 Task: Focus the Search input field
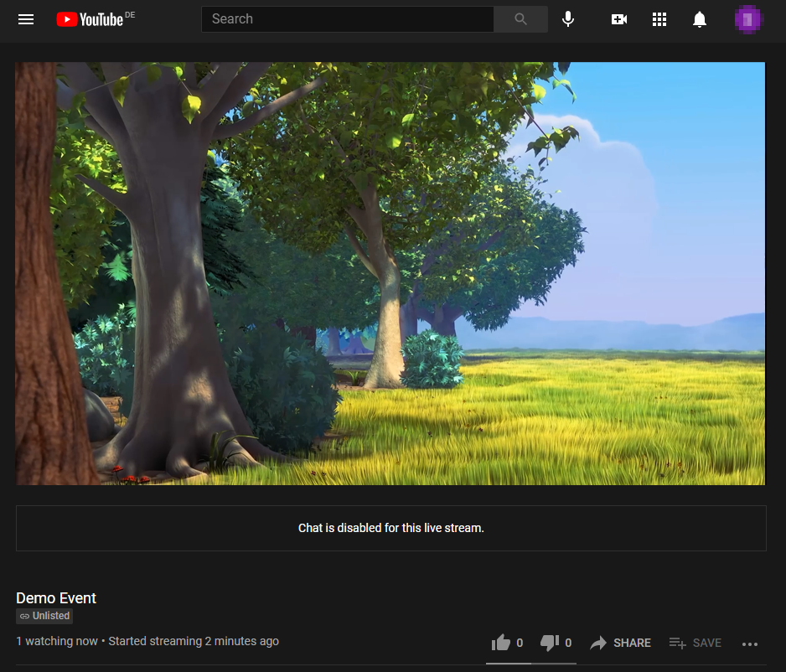pyautogui.click(x=348, y=19)
